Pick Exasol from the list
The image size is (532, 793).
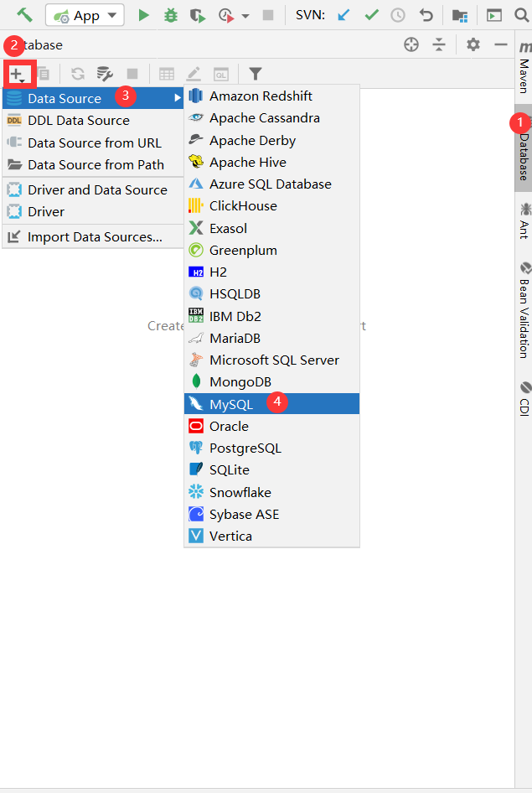tap(271, 228)
